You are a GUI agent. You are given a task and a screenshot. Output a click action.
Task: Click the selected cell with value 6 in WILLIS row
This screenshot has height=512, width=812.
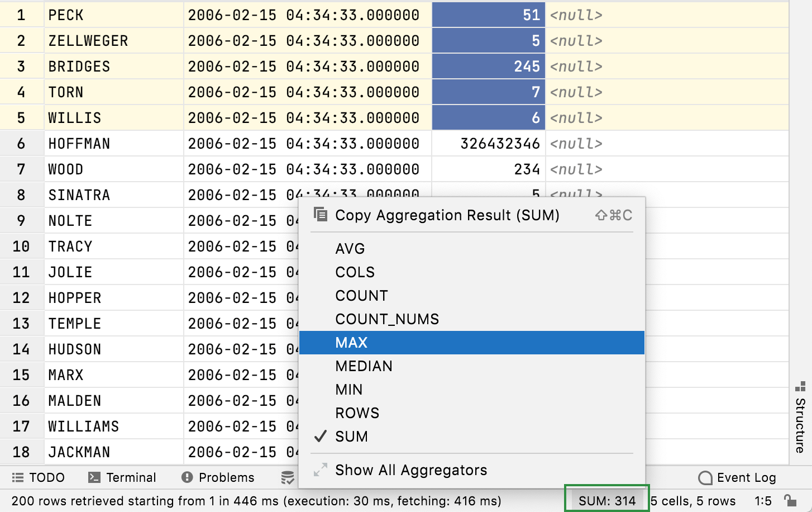(x=489, y=118)
